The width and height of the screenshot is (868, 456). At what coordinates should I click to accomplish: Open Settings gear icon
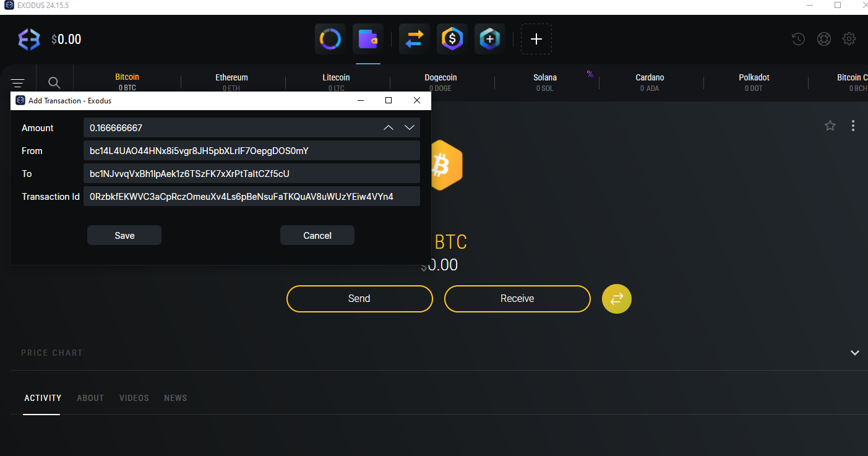(x=849, y=39)
